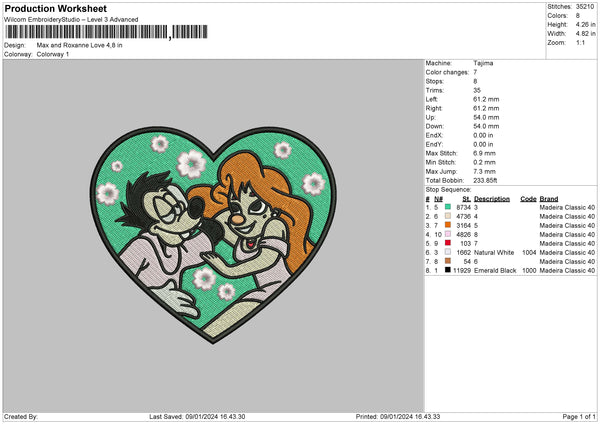Click the Machine value 'Tajima'
600x424 pixels.
pos(483,63)
